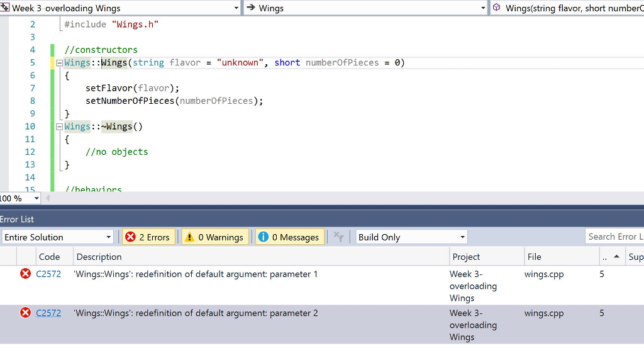The image size is (644, 348).
Task: Click wings.cpp file cell in second error row
Action: click(544, 313)
